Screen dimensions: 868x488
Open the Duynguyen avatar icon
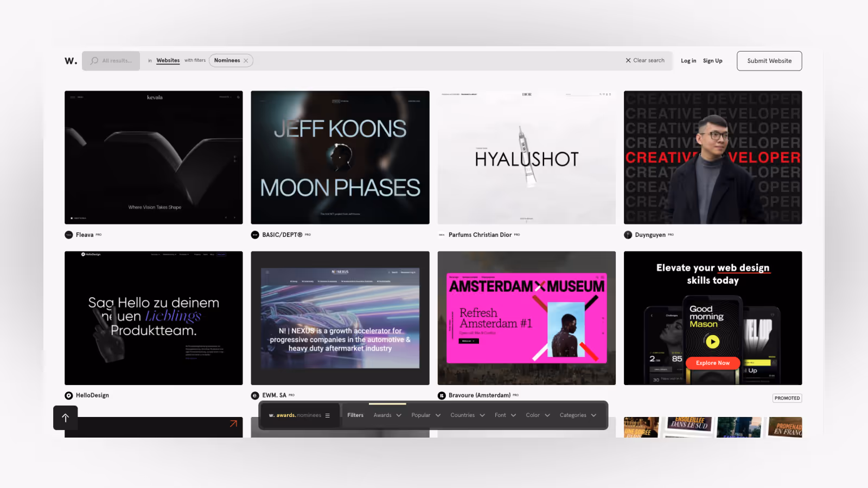(628, 235)
